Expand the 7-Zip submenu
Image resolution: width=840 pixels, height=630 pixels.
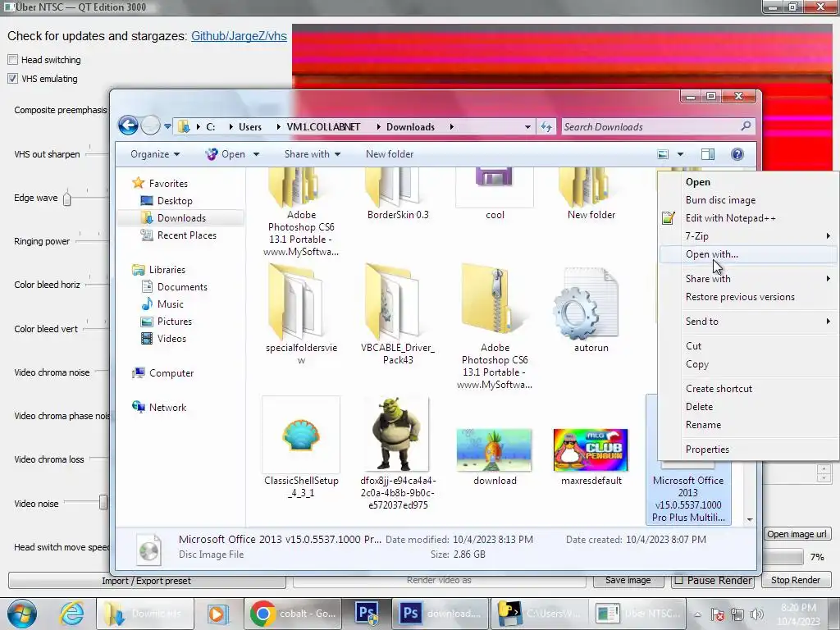[x=749, y=236]
